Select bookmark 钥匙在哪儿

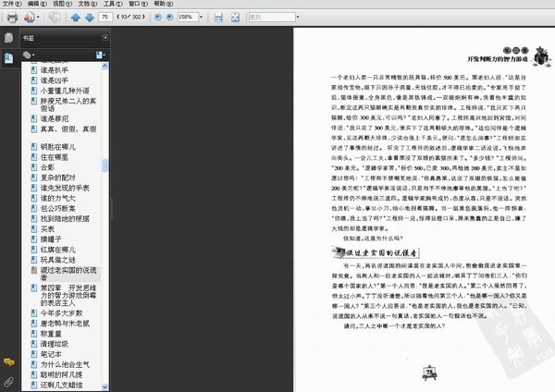pyautogui.click(x=58, y=146)
